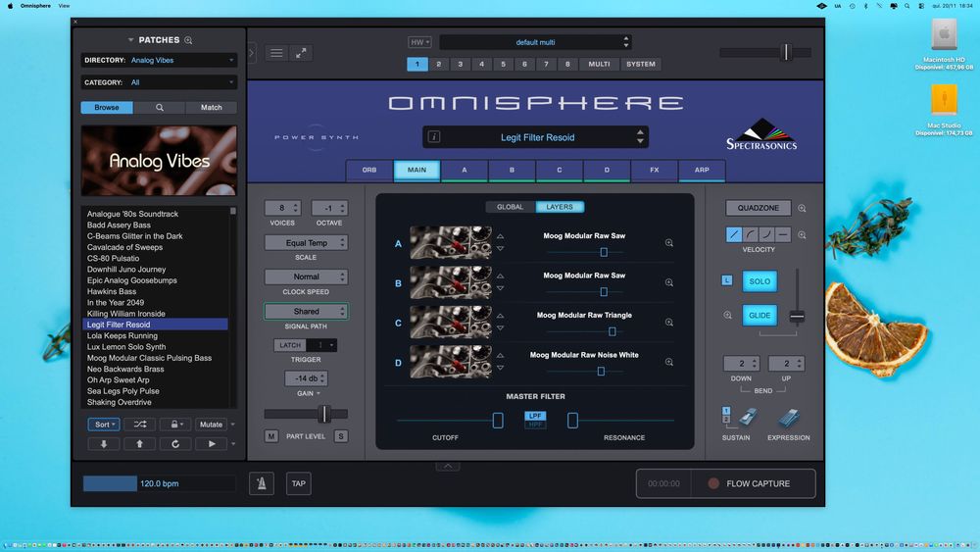Open the Shared signal path dropdown

point(306,311)
